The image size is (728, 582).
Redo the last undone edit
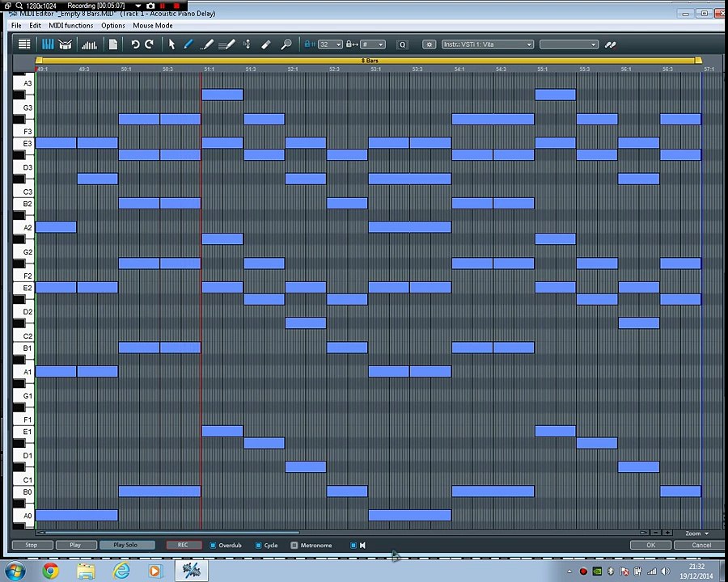[x=150, y=44]
